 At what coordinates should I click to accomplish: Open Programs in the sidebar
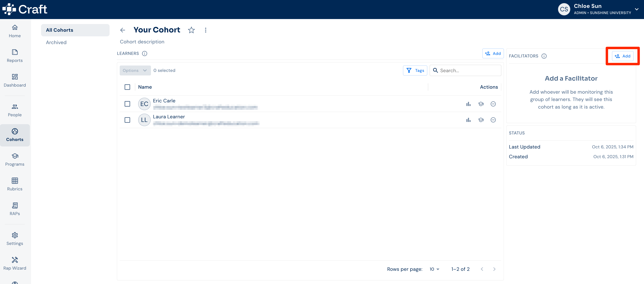(x=15, y=160)
